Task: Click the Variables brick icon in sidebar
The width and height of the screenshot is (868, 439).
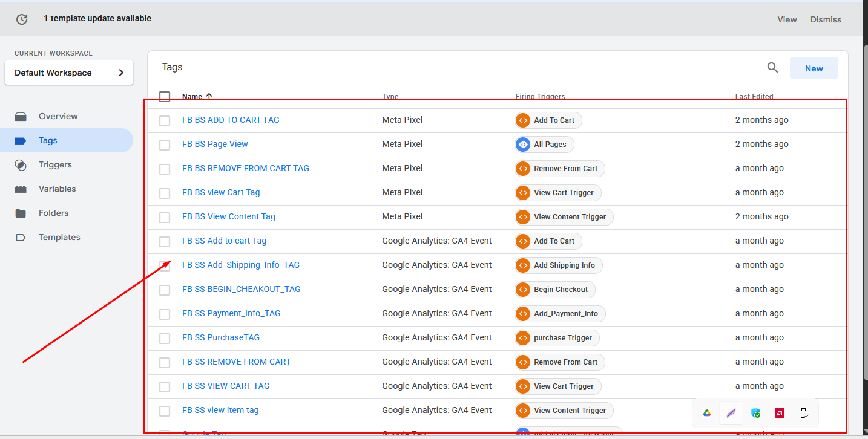Action: tap(21, 189)
